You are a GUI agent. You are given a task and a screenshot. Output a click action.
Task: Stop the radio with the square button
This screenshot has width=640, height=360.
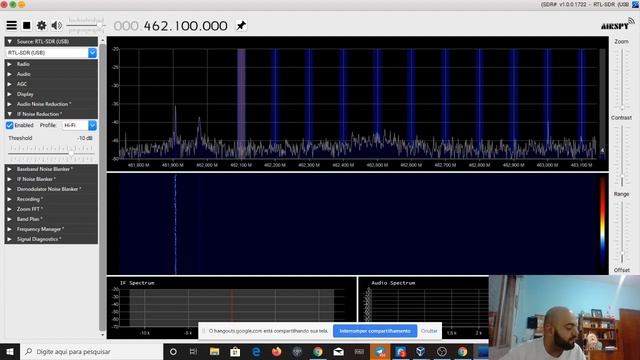[x=27, y=26]
